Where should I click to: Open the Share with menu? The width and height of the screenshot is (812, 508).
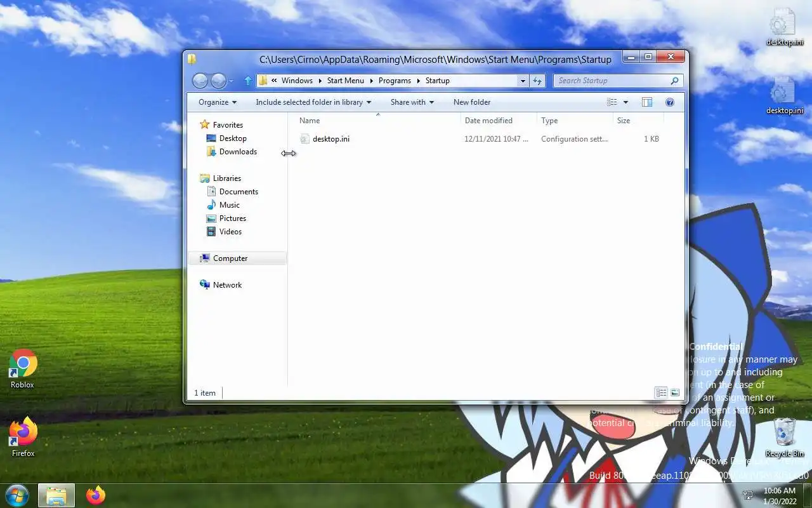412,102
